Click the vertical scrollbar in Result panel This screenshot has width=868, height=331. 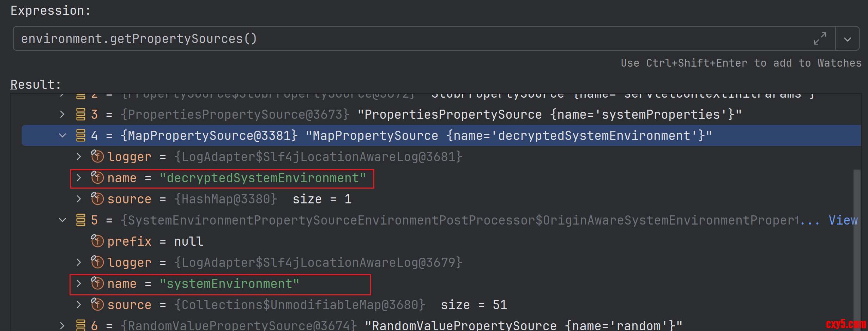[856, 247]
